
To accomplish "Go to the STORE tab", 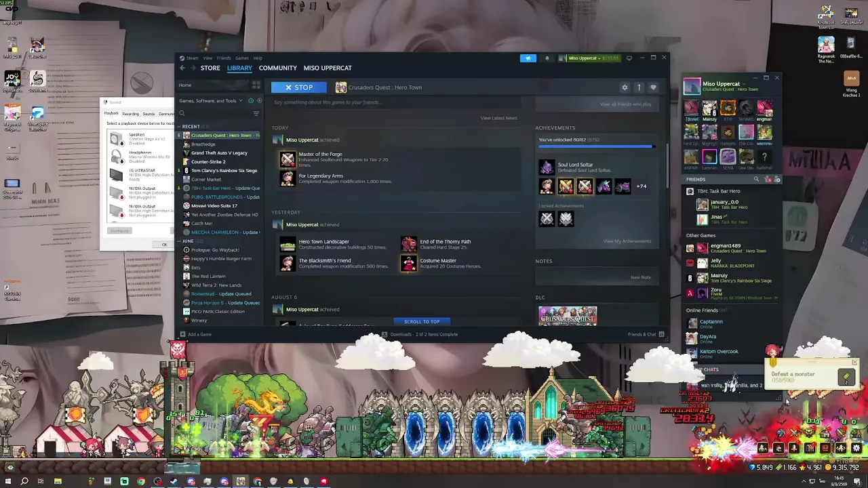I will [210, 68].
